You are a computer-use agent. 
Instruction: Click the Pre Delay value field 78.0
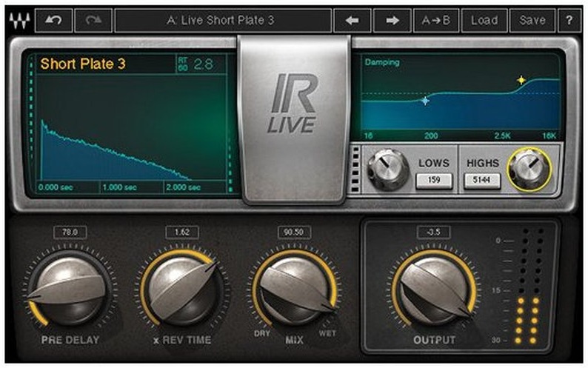70,232
